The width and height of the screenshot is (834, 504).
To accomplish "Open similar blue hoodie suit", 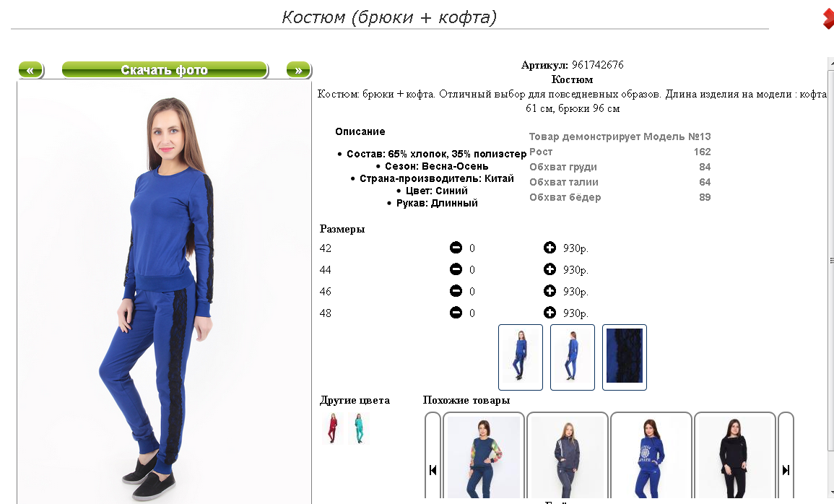I will (x=651, y=456).
